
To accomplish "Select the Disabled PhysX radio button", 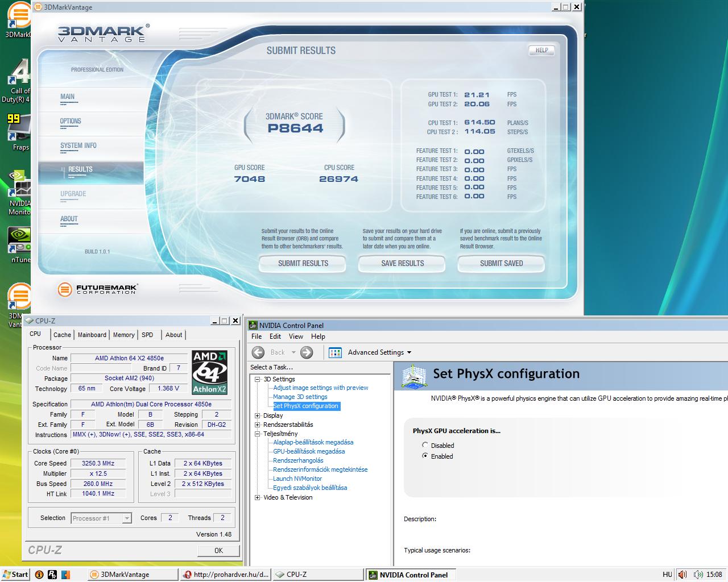I will coord(425,445).
